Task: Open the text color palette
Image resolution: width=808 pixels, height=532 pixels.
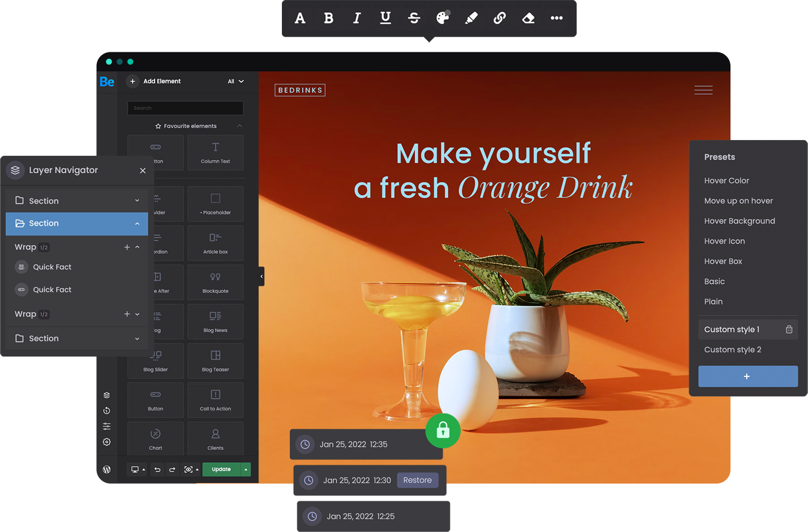Action: pyautogui.click(x=443, y=18)
